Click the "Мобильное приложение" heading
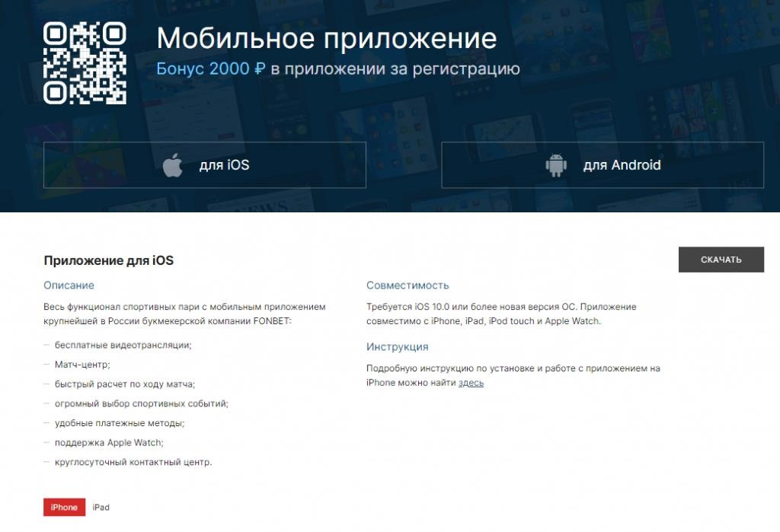780x532 pixels. (327, 38)
